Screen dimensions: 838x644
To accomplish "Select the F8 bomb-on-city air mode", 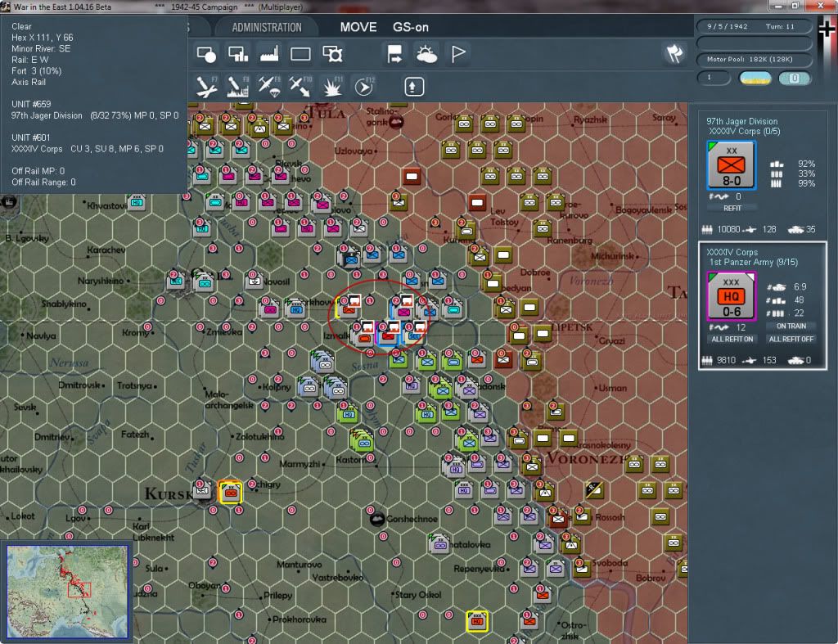I will point(238,87).
